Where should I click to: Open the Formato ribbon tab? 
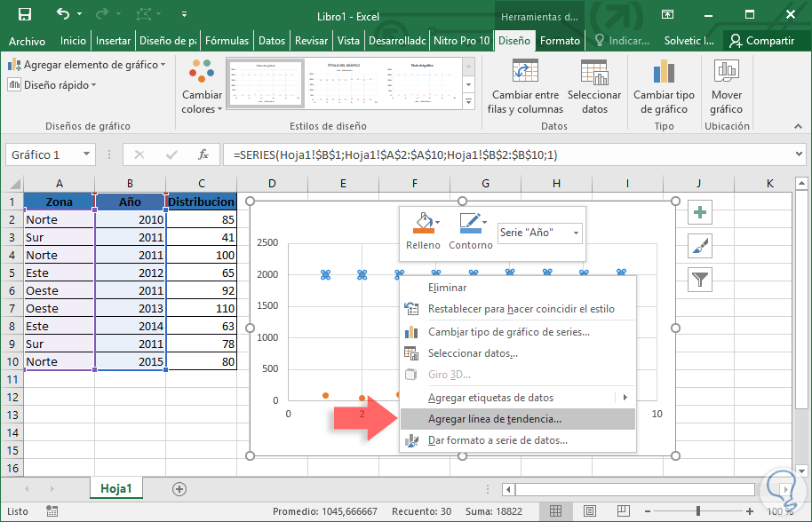(x=560, y=41)
